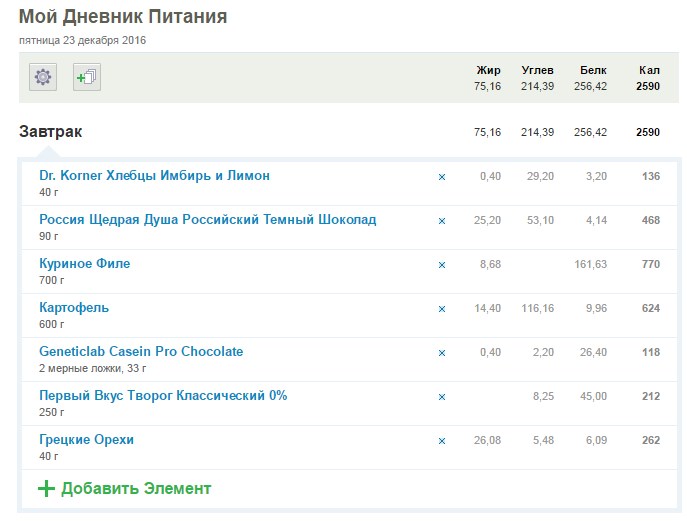Click the 2,20 carbs value for casein
The height and width of the screenshot is (521, 687).
[543, 352]
